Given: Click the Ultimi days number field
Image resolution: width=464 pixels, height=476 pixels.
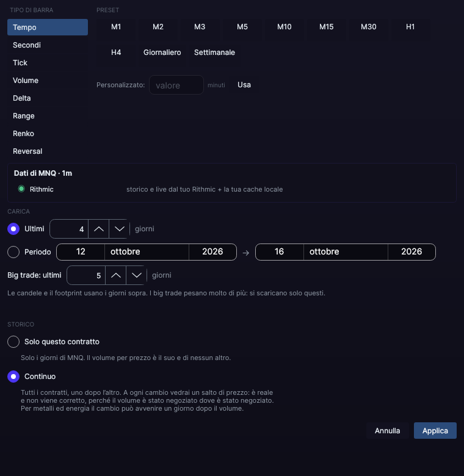Looking at the screenshot, I should coord(69,229).
